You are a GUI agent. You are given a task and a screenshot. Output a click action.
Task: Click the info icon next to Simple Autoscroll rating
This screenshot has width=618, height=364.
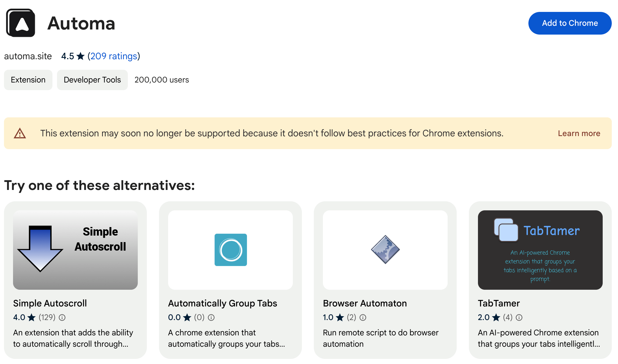pos(62,318)
